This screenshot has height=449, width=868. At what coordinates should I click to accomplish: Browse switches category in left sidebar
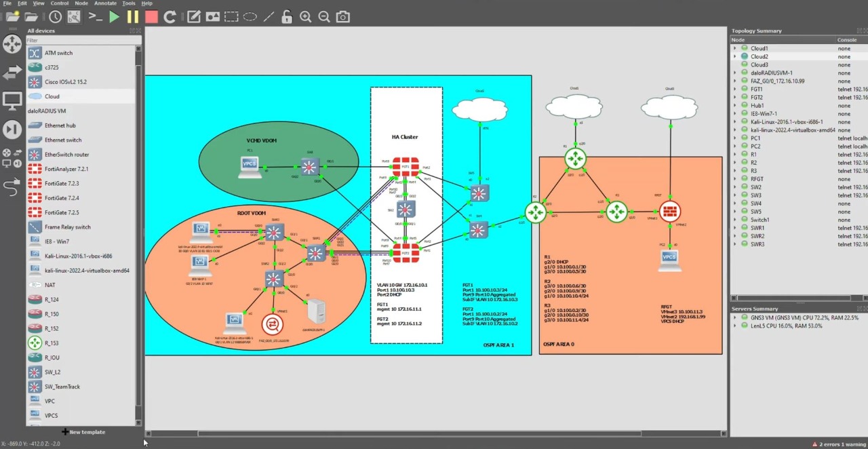[x=12, y=73]
